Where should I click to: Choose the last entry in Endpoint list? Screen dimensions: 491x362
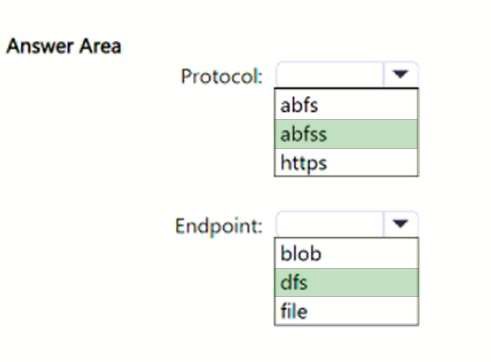346,311
